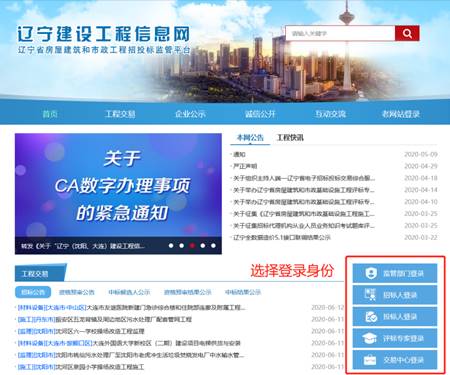The height and width of the screenshot is (375, 450).
Task: Click the 关于CA数字办理事项的紧急通知 banner
Action: point(118,185)
